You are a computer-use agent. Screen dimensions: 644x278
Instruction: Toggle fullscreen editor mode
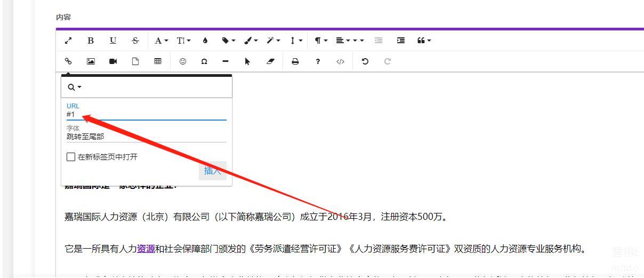point(68,41)
